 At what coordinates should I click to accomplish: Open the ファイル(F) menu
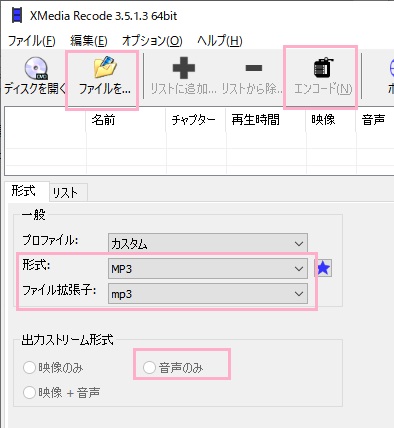pyautogui.click(x=31, y=41)
